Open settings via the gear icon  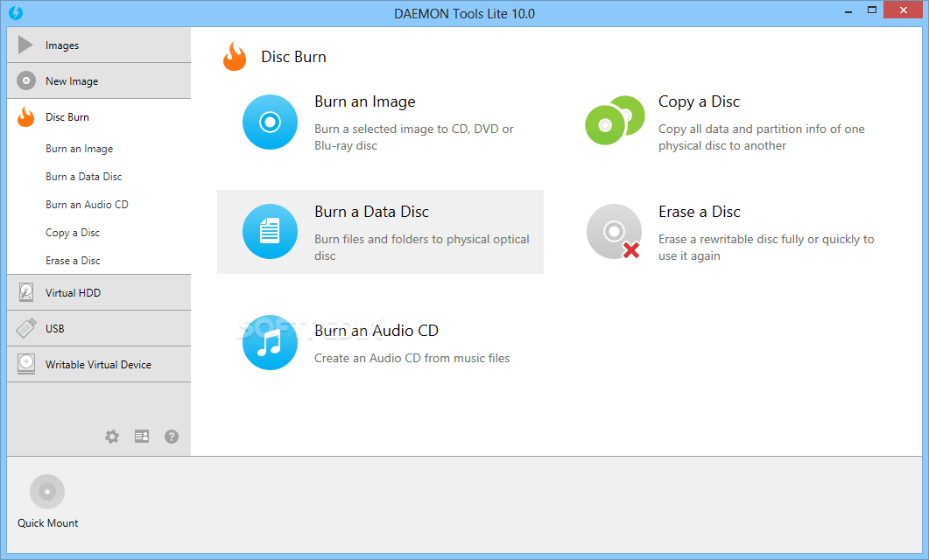(x=112, y=437)
